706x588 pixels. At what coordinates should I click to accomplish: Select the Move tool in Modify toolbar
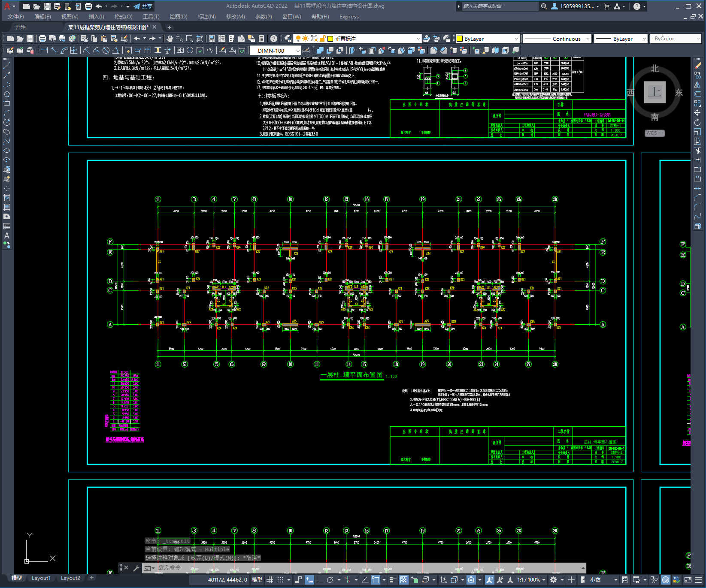coord(697,113)
